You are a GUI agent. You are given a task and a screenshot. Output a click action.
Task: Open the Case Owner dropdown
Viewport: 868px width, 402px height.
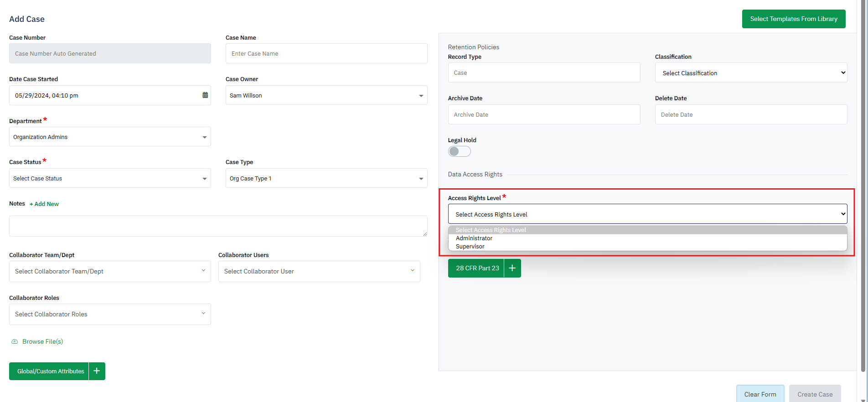click(326, 95)
